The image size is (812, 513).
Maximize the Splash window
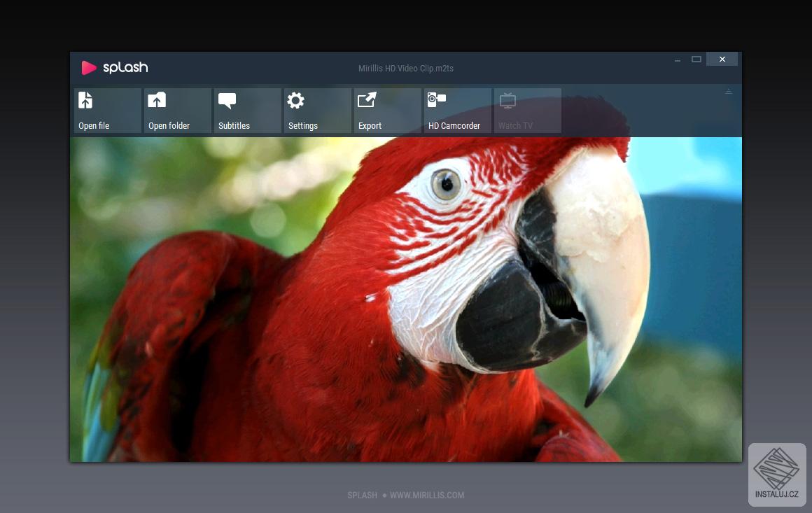click(696, 59)
